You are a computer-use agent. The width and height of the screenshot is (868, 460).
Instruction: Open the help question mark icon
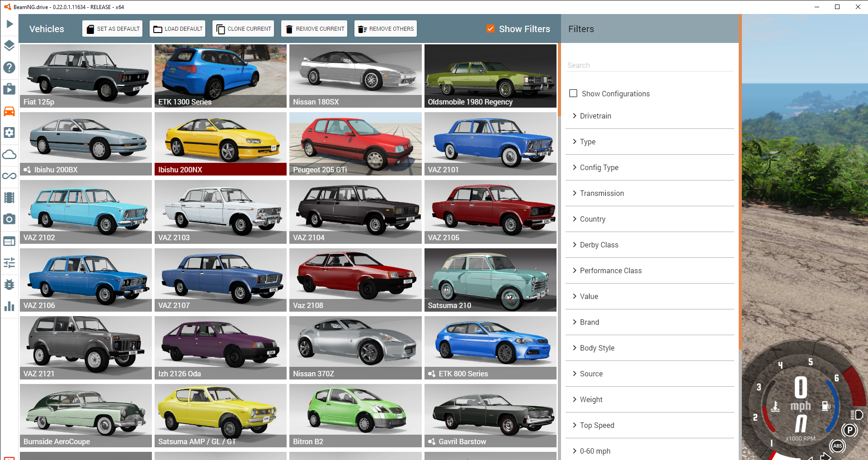tap(9, 67)
